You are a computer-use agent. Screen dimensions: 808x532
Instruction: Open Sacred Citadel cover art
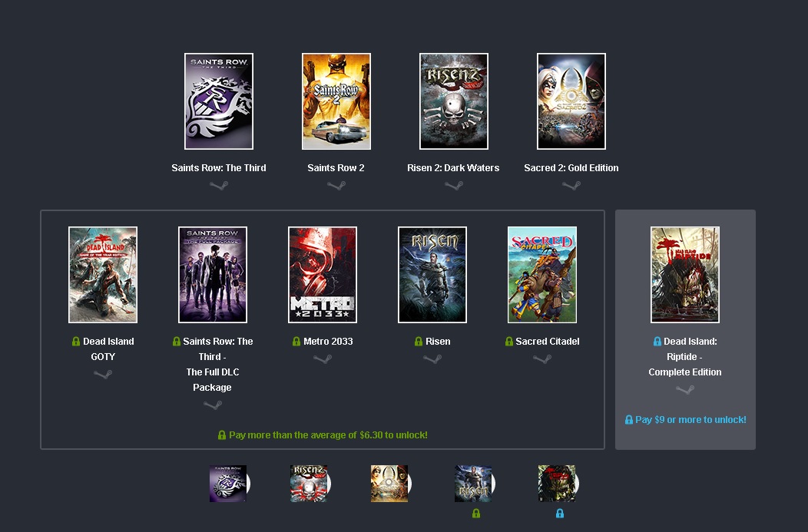tap(542, 275)
